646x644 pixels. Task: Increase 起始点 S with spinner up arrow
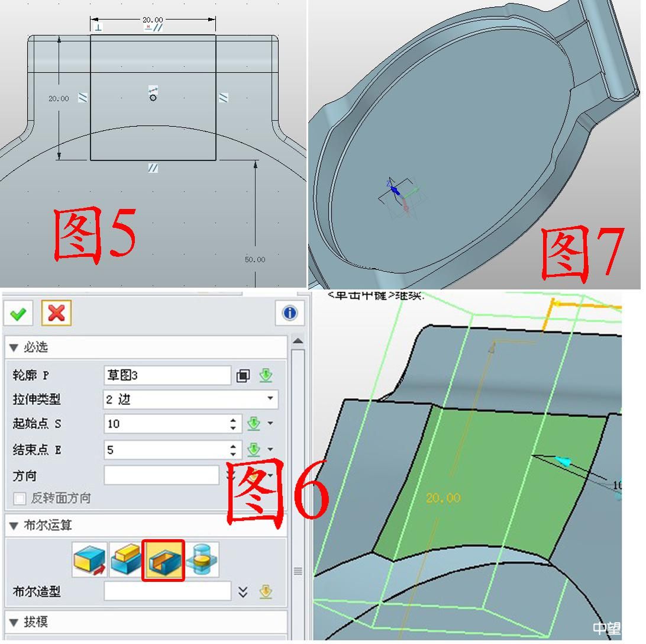(x=234, y=421)
